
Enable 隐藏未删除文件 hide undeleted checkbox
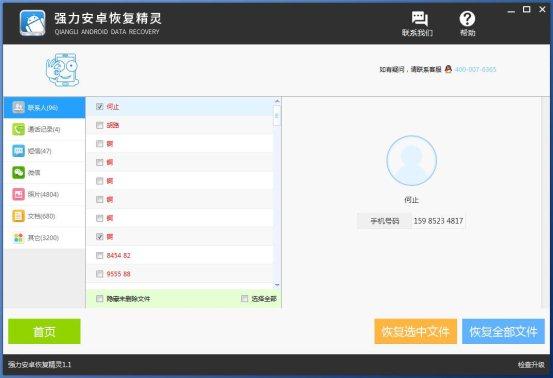tap(99, 299)
